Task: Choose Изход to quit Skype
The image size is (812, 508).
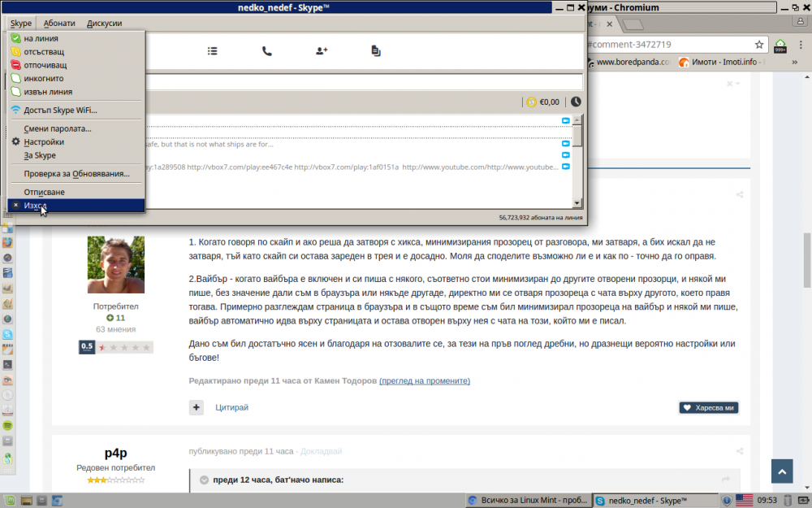Action: (x=76, y=206)
